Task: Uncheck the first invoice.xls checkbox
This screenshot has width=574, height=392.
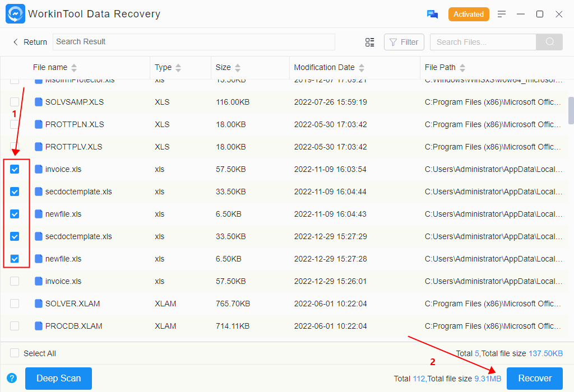Action: [x=15, y=169]
